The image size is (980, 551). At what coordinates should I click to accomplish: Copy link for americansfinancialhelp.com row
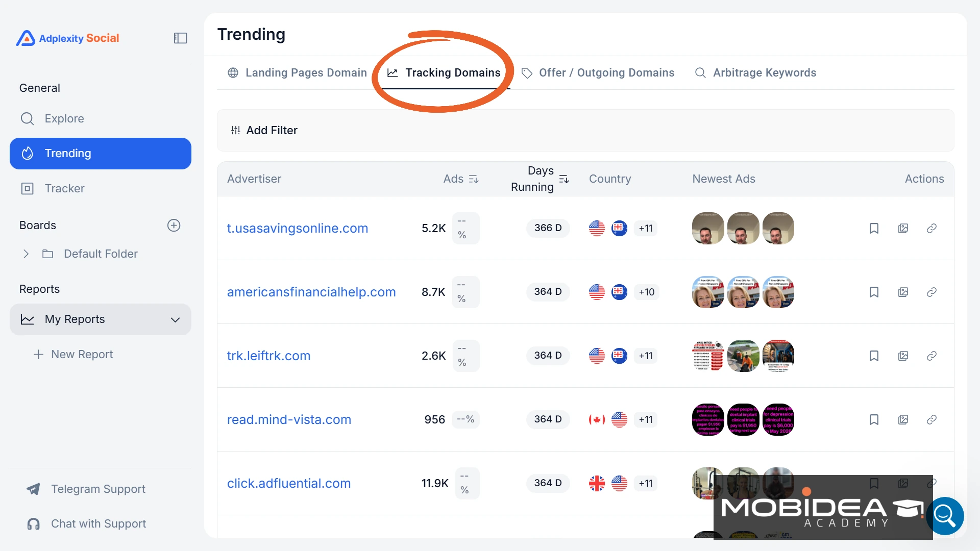coord(932,292)
